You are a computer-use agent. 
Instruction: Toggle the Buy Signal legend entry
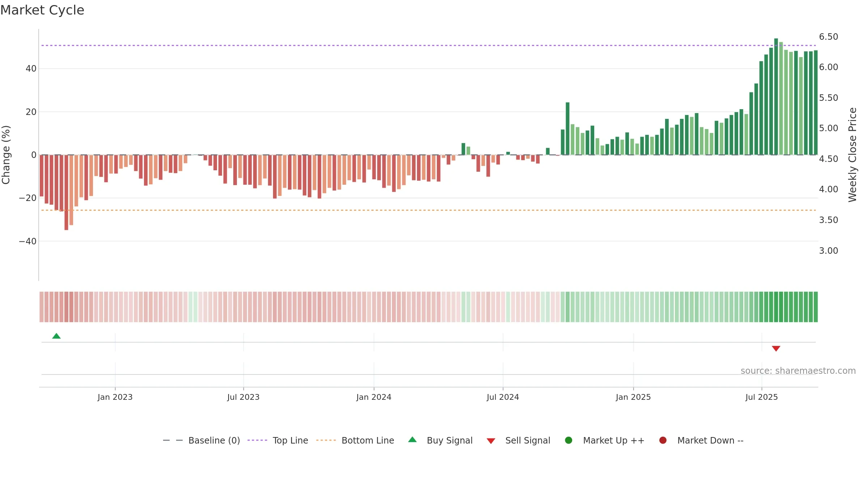tap(440, 440)
